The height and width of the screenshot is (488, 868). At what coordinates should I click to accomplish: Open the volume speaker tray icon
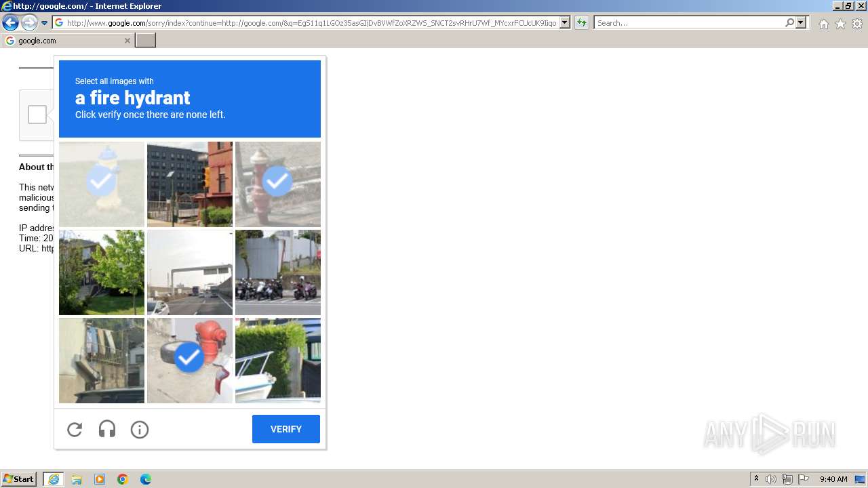tap(771, 479)
